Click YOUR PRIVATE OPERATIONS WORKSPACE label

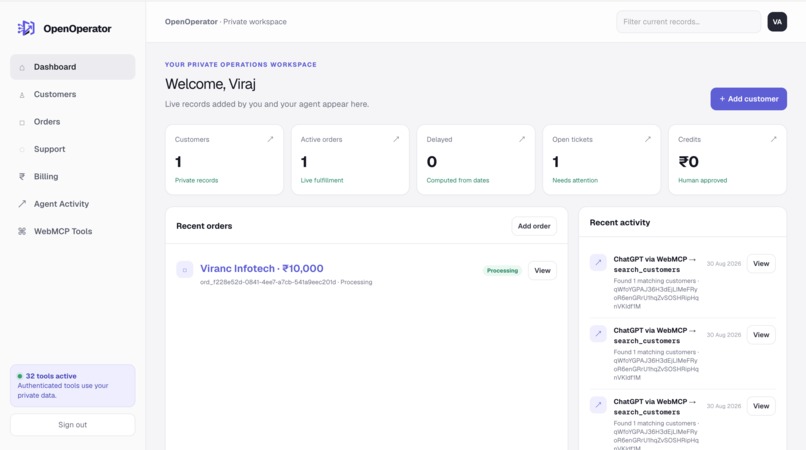click(x=241, y=65)
